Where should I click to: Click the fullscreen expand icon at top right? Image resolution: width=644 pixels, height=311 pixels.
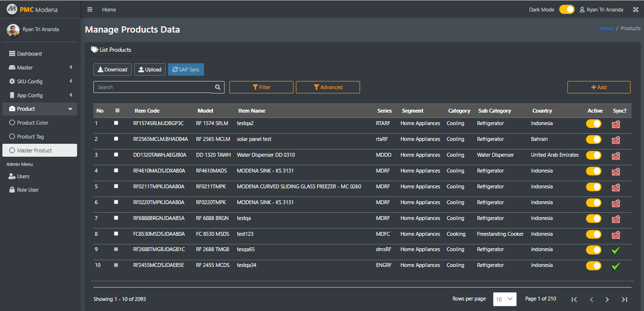[636, 10]
